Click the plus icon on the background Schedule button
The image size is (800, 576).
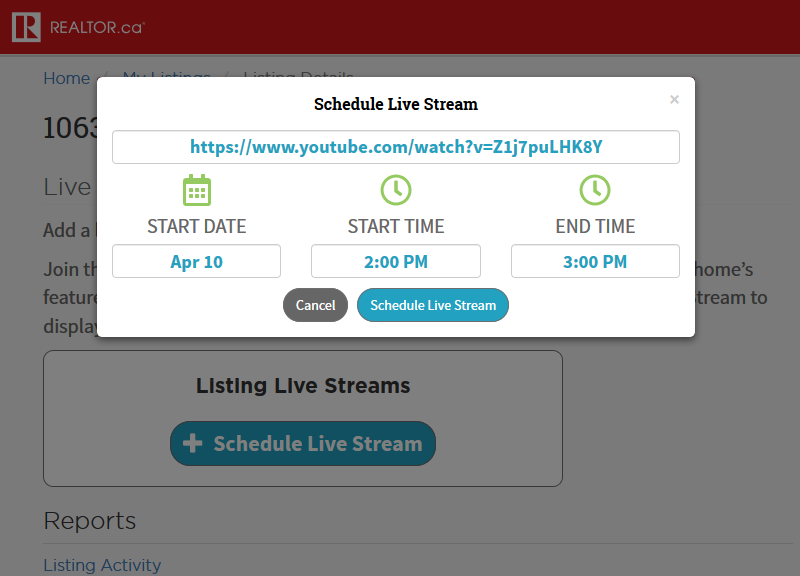pyautogui.click(x=194, y=444)
